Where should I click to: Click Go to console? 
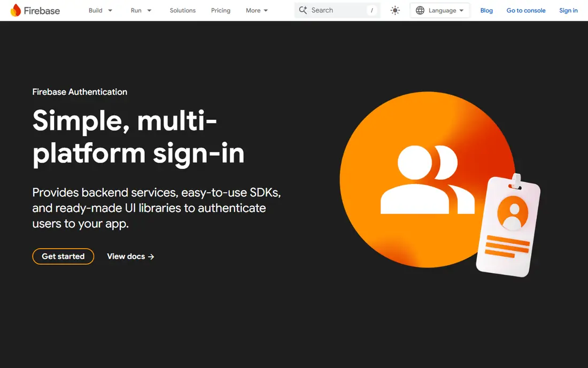pyautogui.click(x=526, y=11)
